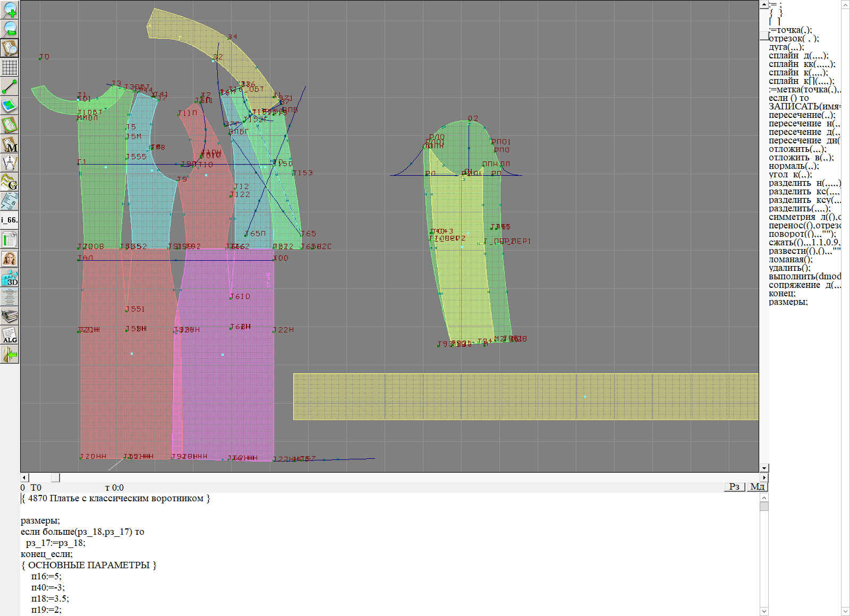Click in the code line 'п16:=5;'
Screen dimensions: 850x616
click(x=46, y=577)
